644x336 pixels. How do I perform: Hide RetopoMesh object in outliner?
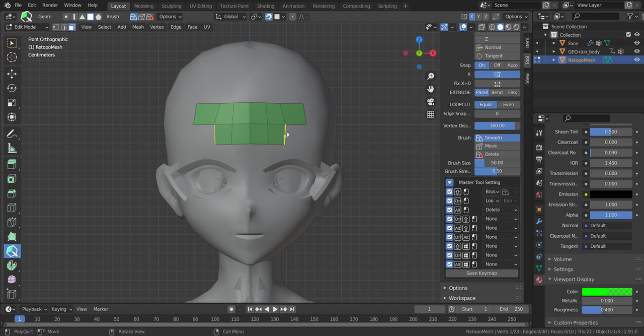click(x=637, y=60)
